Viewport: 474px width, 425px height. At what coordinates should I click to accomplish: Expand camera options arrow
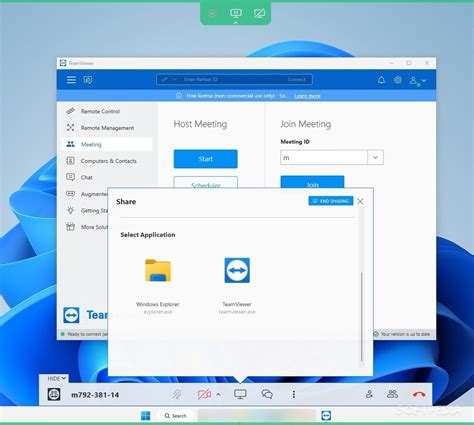click(218, 394)
